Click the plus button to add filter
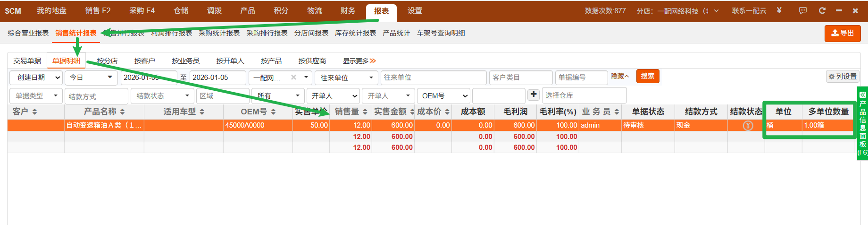 click(534, 95)
